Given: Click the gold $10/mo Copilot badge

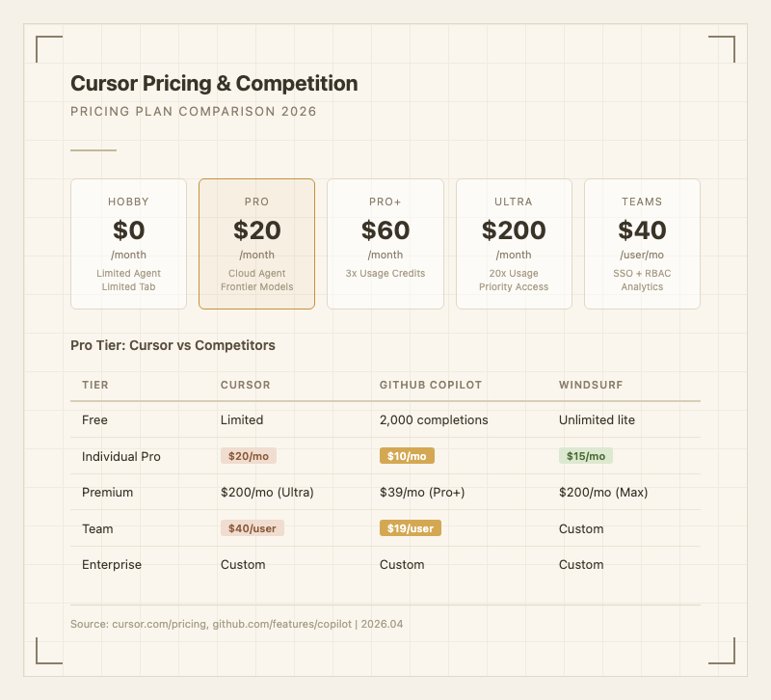Looking at the screenshot, I should point(409,456).
